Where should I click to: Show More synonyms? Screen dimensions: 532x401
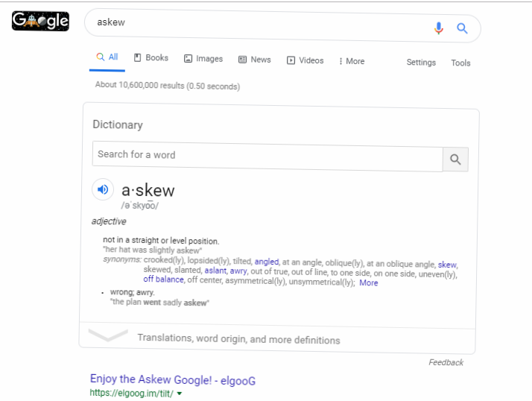click(x=369, y=282)
